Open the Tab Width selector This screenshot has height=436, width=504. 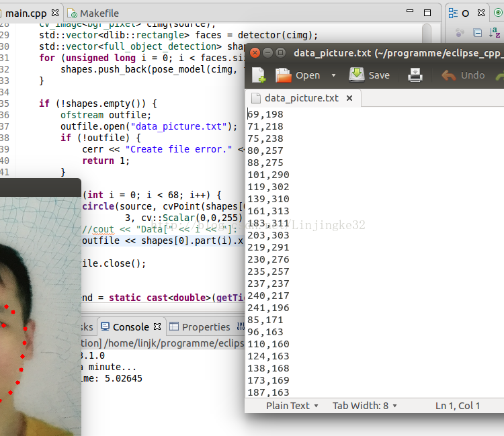[x=364, y=405]
